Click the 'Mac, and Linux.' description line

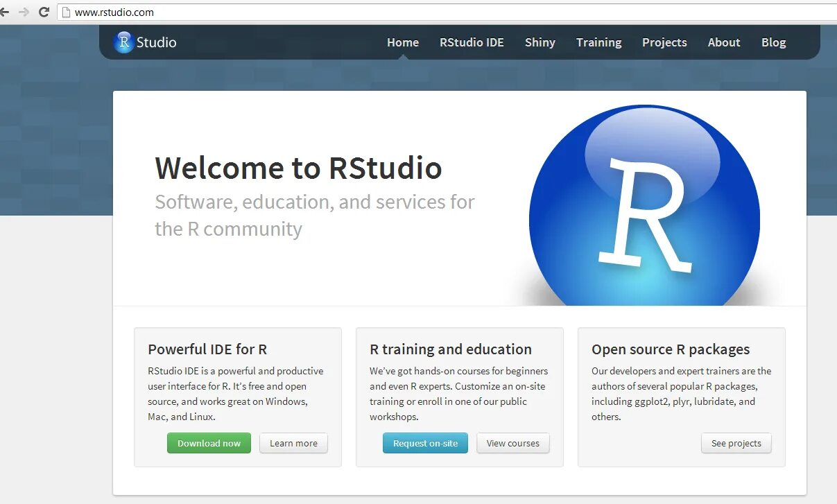pos(182,417)
